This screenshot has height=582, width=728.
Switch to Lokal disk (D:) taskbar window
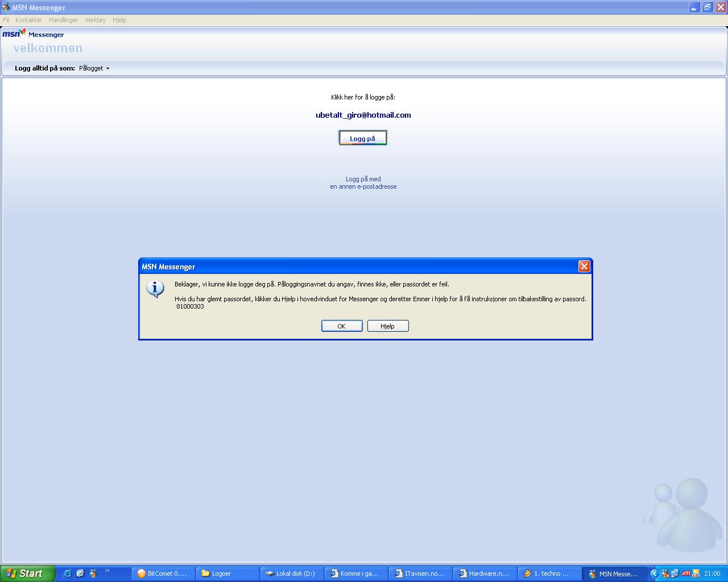coord(292,573)
